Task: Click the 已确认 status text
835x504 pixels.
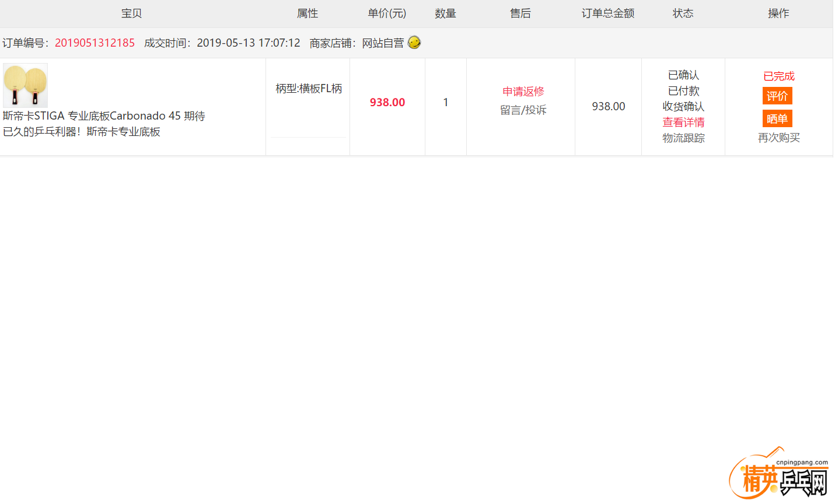Action: click(x=683, y=75)
